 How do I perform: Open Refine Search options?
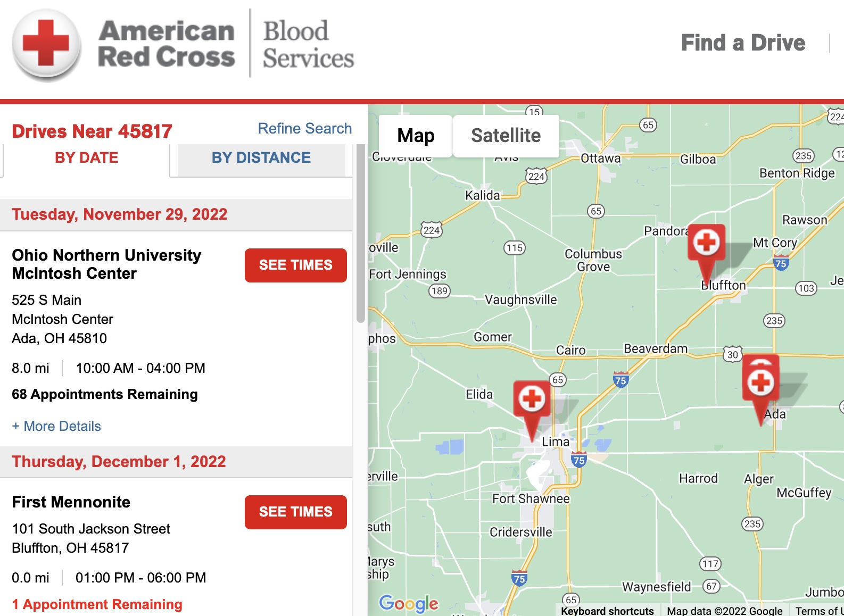pos(305,128)
